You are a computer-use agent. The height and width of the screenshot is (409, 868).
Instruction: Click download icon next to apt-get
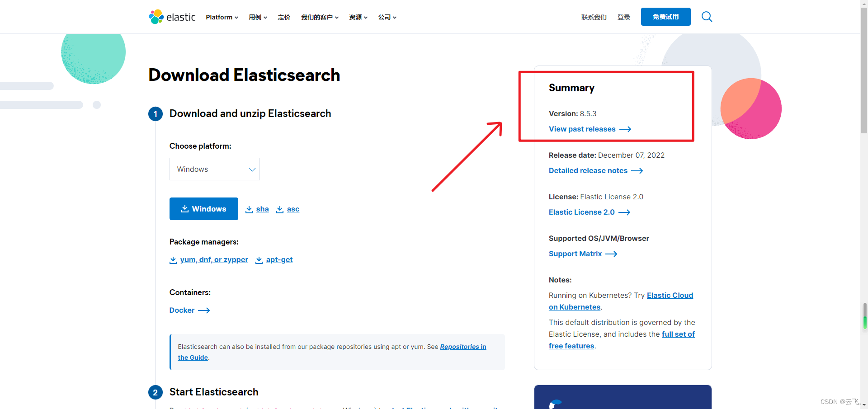(x=259, y=260)
